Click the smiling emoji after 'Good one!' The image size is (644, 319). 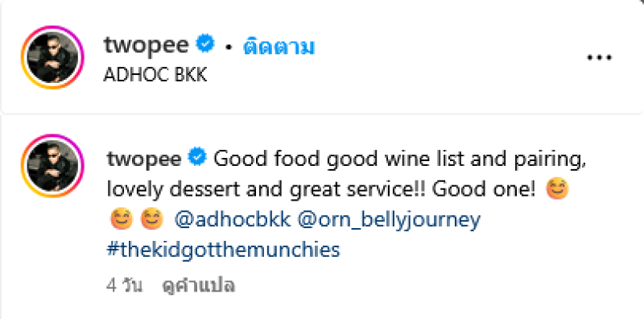(557, 189)
